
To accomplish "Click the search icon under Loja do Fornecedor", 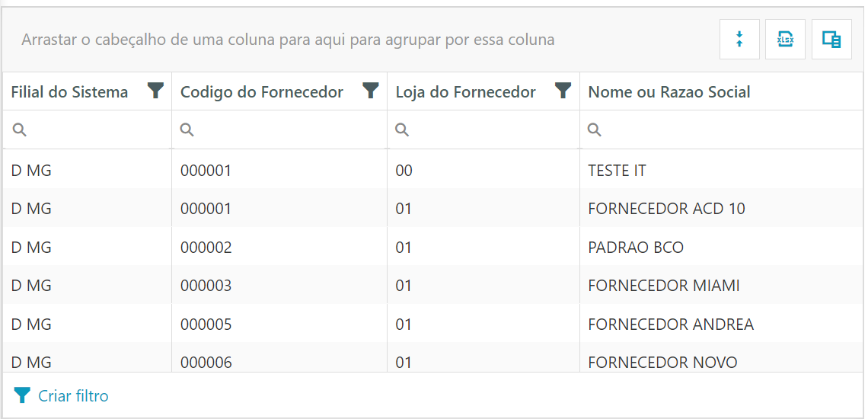I will 402,130.
